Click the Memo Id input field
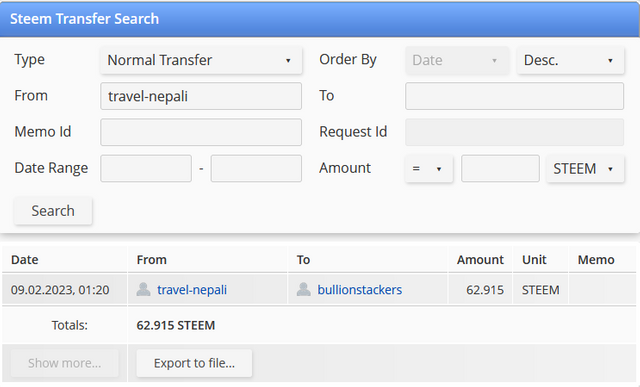This screenshot has height=387, width=640. pyautogui.click(x=201, y=132)
